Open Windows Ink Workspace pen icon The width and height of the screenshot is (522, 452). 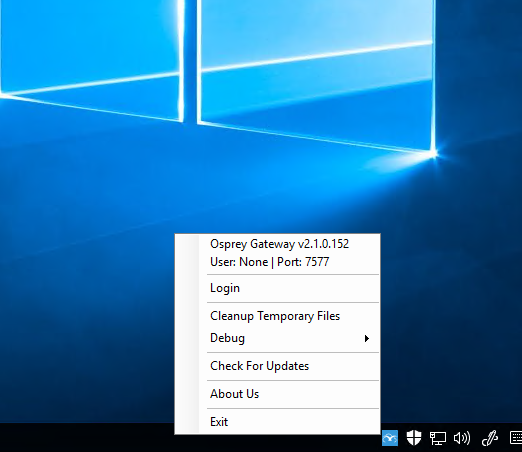[x=490, y=438]
